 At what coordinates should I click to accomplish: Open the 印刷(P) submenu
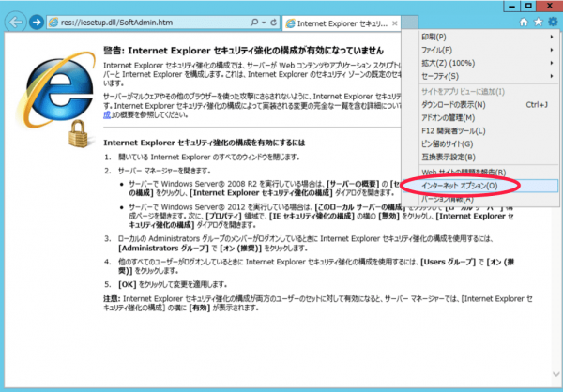pos(480,37)
